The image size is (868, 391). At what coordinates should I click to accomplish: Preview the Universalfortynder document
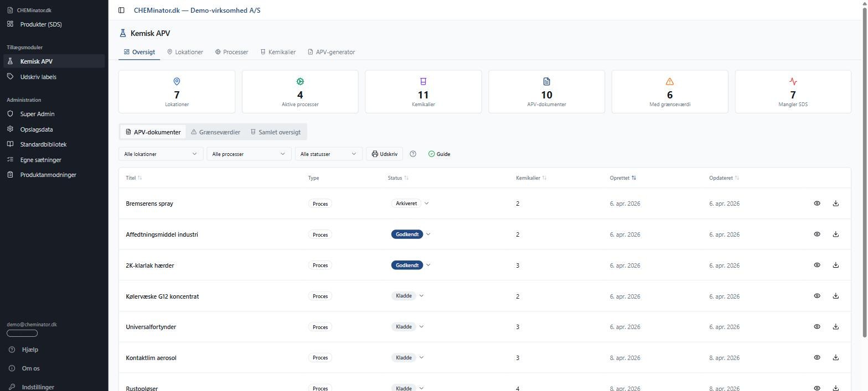(817, 327)
